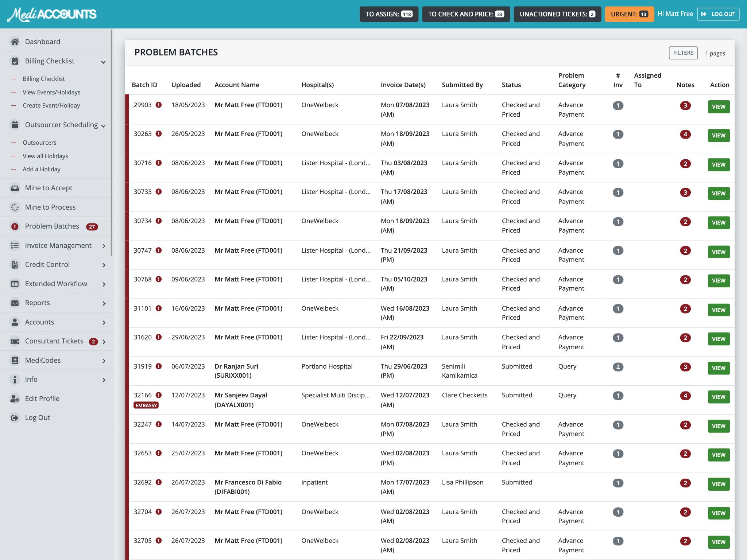
Task: Click the red warning icon beside batch 29903
Action: click(159, 105)
